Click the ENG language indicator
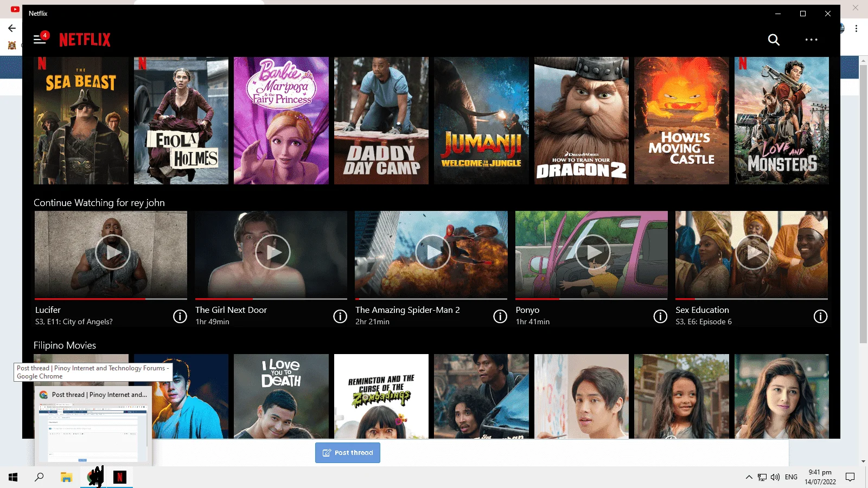Screen dimensions: 868x488 point(791,477)
